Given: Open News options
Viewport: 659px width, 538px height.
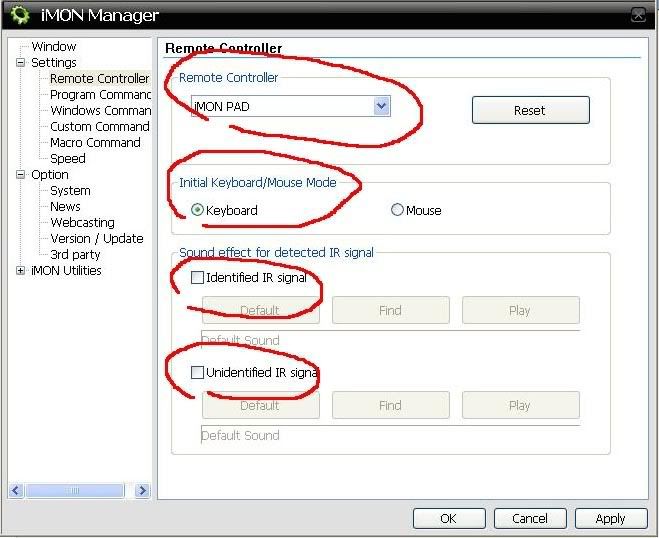Looking at the screenshot, I should pos(65,206).
